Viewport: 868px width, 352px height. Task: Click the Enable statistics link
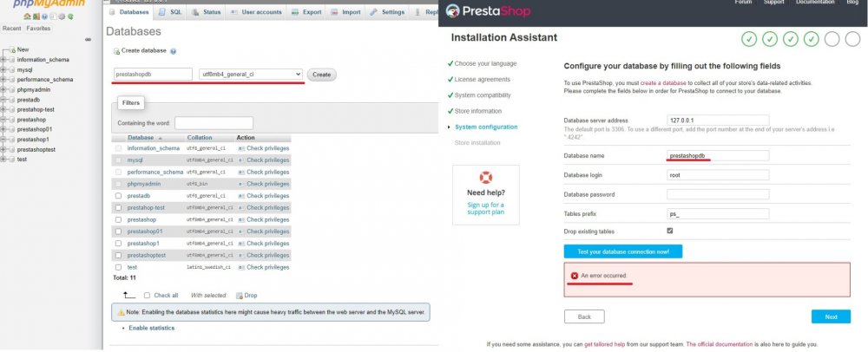coord(151,328)
